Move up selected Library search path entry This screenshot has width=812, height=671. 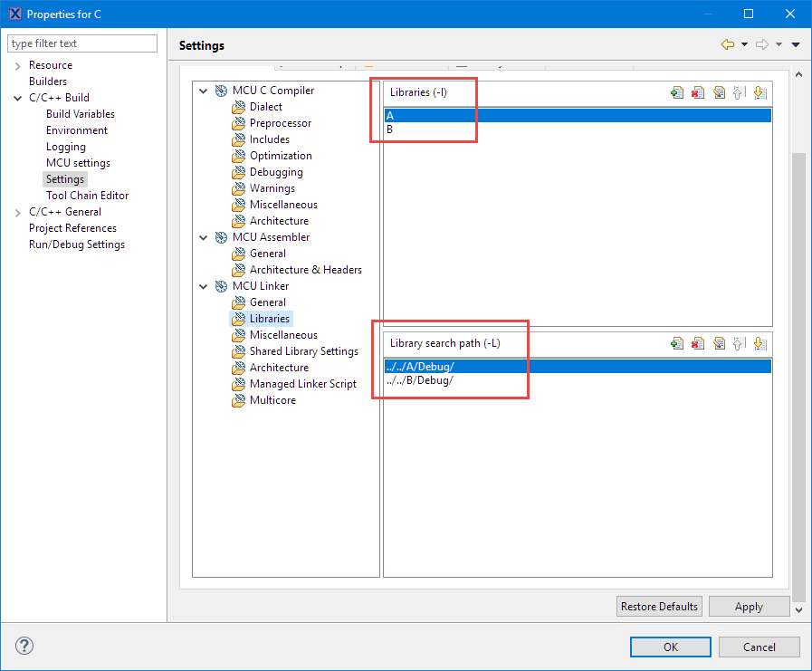pos(740,343)
